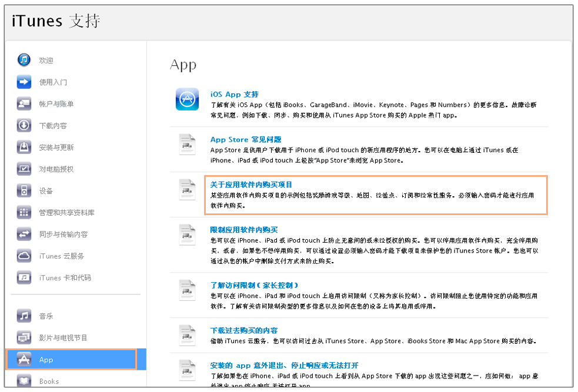578x392 pixels.
Task: Click the App Store icon in sidebar
Action: click(x=24, y=359)
